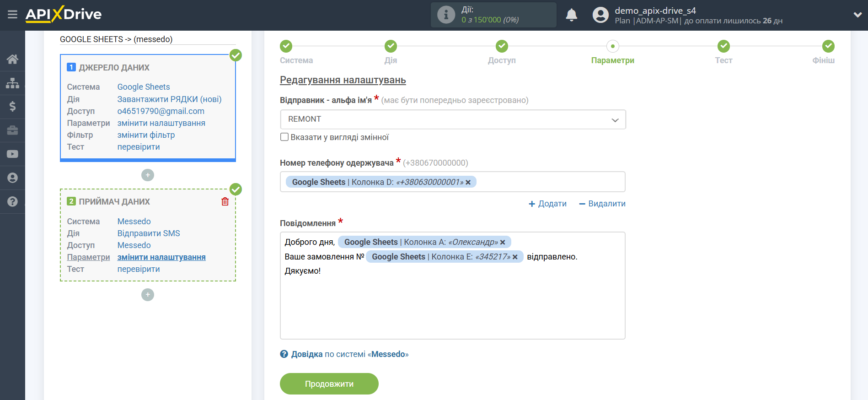
Task: Click the ДЖЕРЕЛО ДАНИХ block header
Action: point(114,68)
